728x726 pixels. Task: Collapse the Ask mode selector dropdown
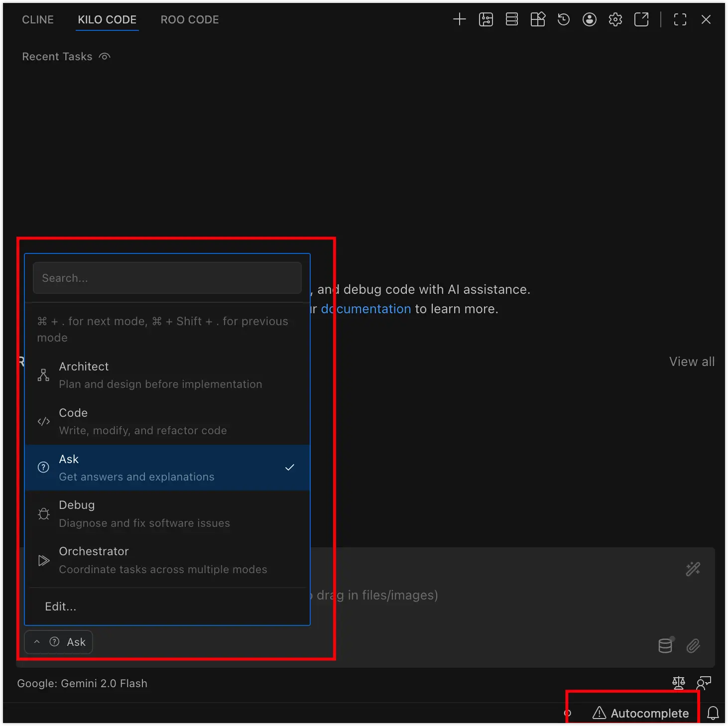(59, 642)
